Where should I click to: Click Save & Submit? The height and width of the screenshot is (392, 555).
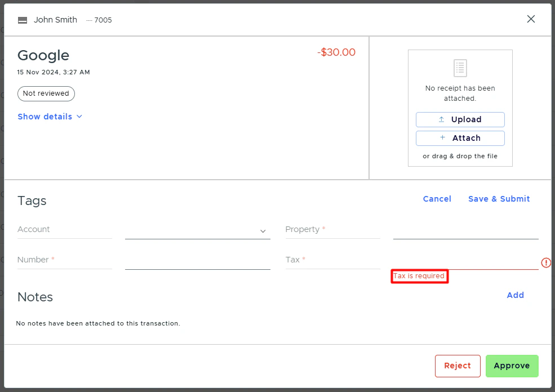click(499, 198)
